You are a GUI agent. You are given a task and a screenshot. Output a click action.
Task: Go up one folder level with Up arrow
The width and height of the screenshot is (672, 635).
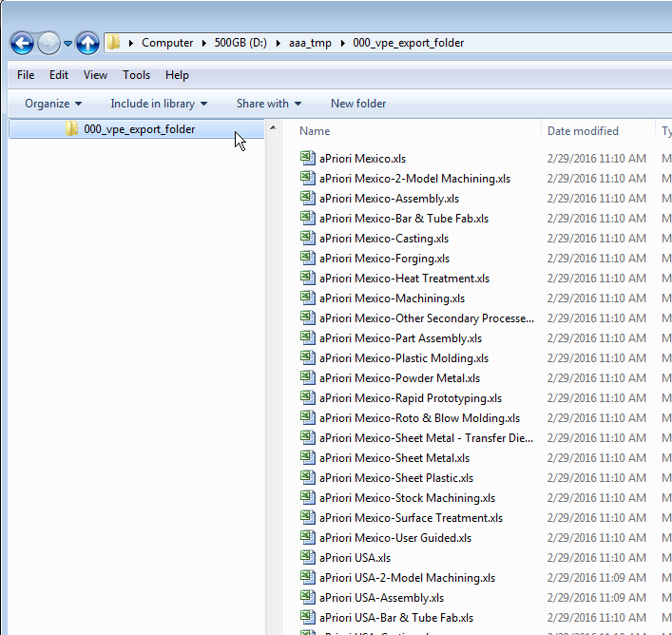click(x=87, y=43)
